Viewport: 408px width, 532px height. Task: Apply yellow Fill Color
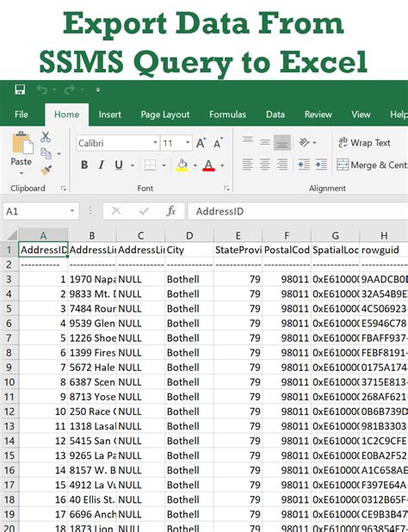coord(182,165)
